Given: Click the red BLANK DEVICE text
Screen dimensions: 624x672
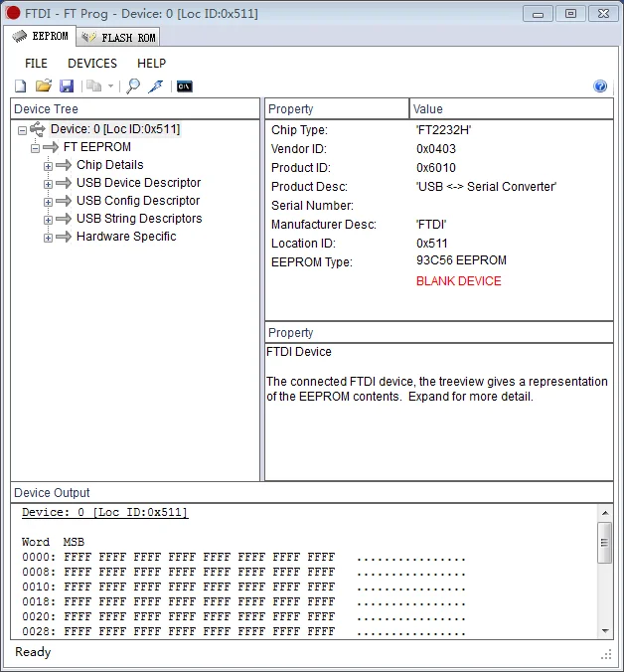Looking at the screenshot, I should click(459, 281).
